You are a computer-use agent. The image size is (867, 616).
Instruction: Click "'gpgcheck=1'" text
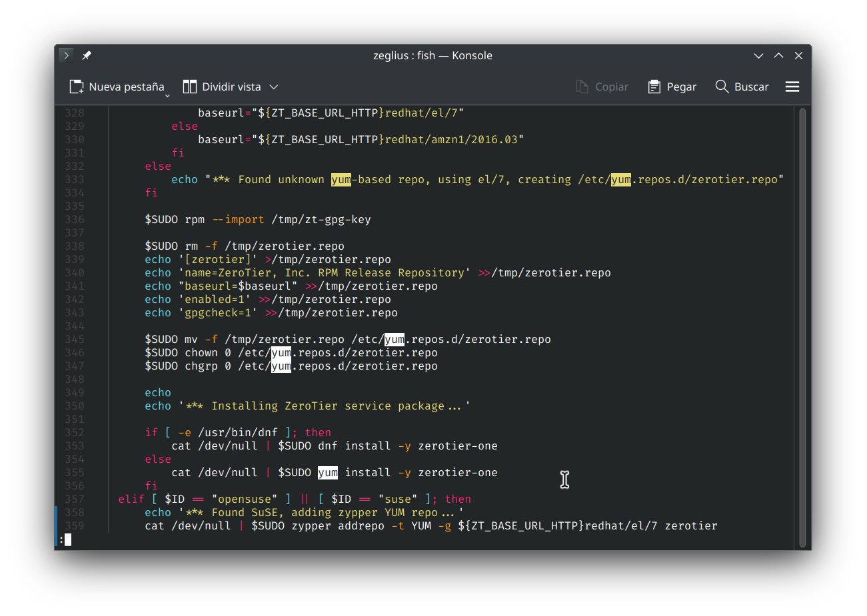(x=218, y=313)
